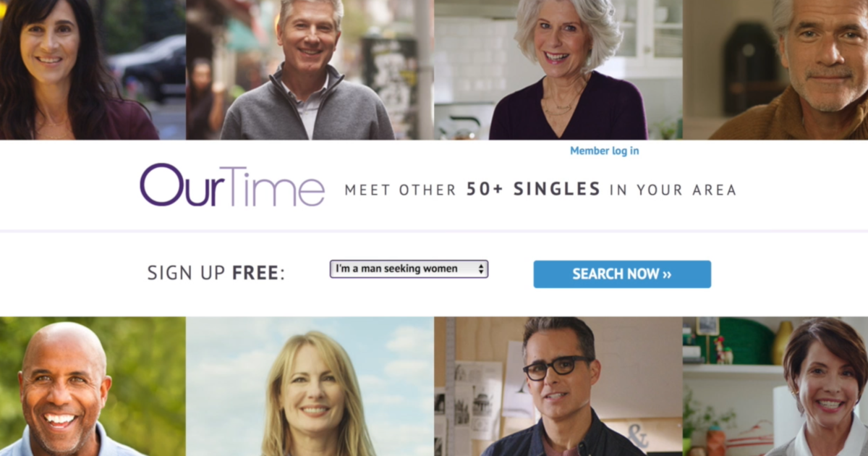This screenshot has width=868, height=456.
Task: Select the dark-haired woman's photo in the top row
Action: click(80, 69)
